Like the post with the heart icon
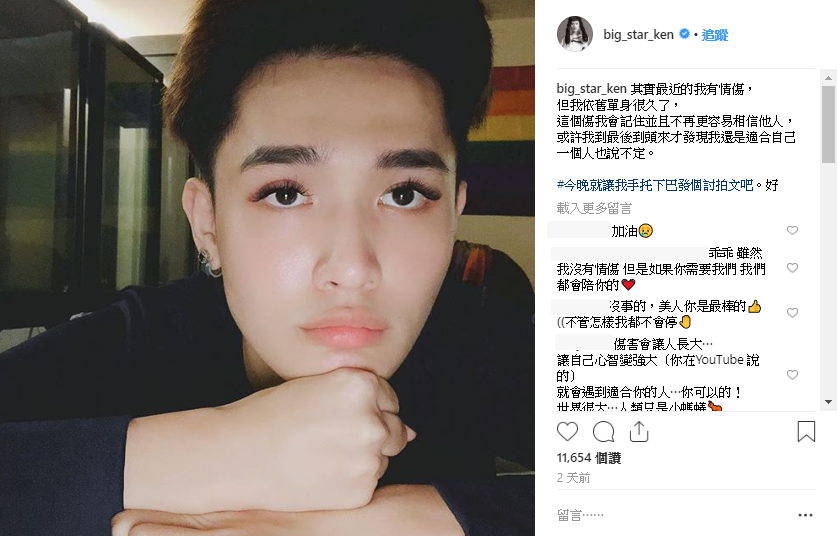The width and height of the screenshot is (837, 536). point(567,431)
